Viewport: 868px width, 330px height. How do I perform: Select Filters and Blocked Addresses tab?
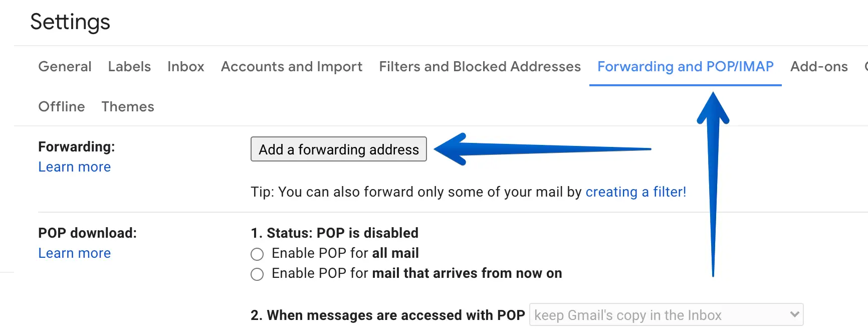480,67
